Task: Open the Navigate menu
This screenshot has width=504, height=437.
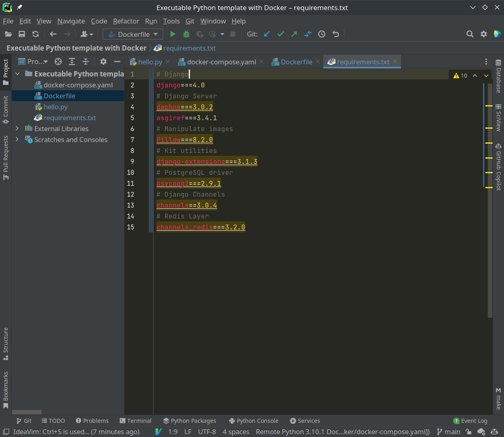Action: tap(71, 21)
